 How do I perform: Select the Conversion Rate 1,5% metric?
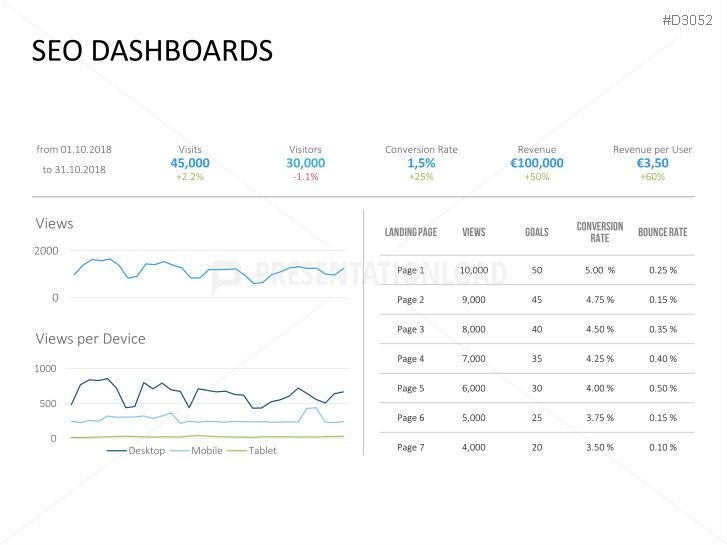coord(421,163)
